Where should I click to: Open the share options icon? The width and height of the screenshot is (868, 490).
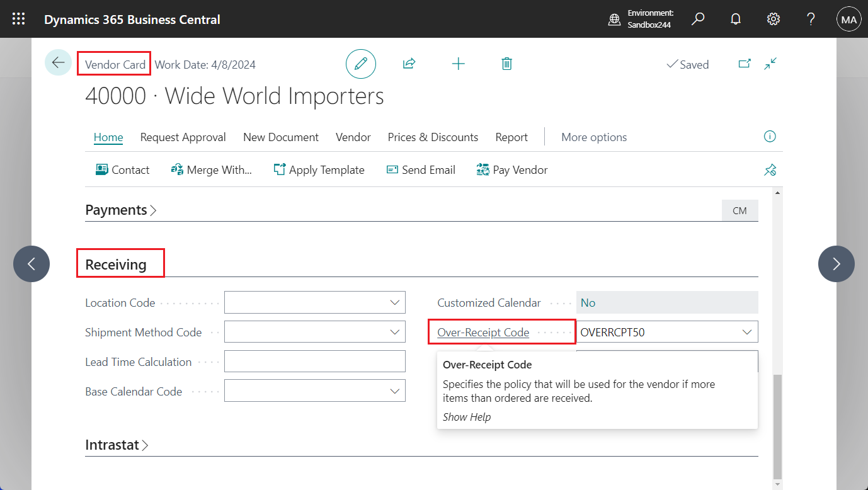coord(409,64)
